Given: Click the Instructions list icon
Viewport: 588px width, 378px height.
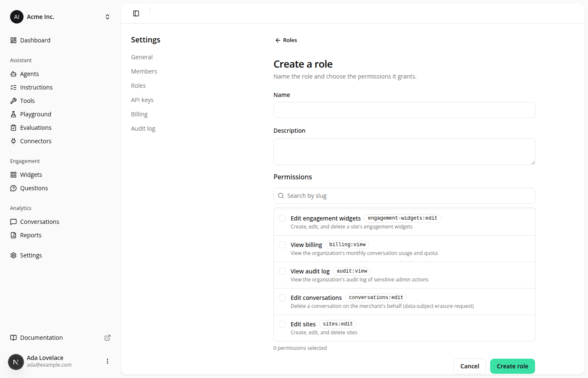Looking at the screenshot, I should 13,87.
